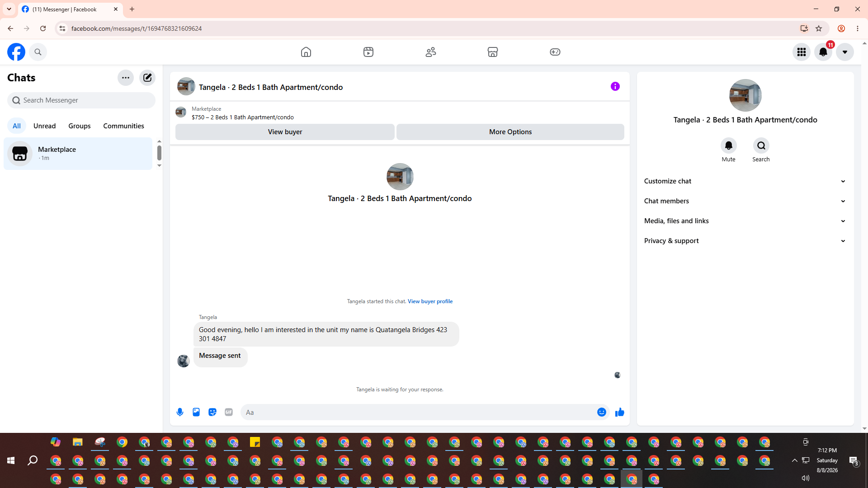Open the Marketplace icon in top navigation

pyautogui.click(x=493, y=52)
